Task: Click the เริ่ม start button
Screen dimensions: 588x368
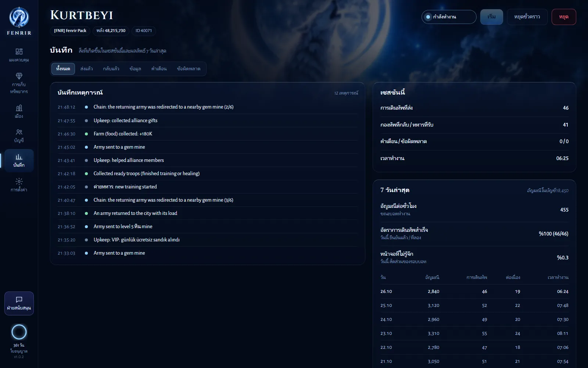Action: coord(492,17)
